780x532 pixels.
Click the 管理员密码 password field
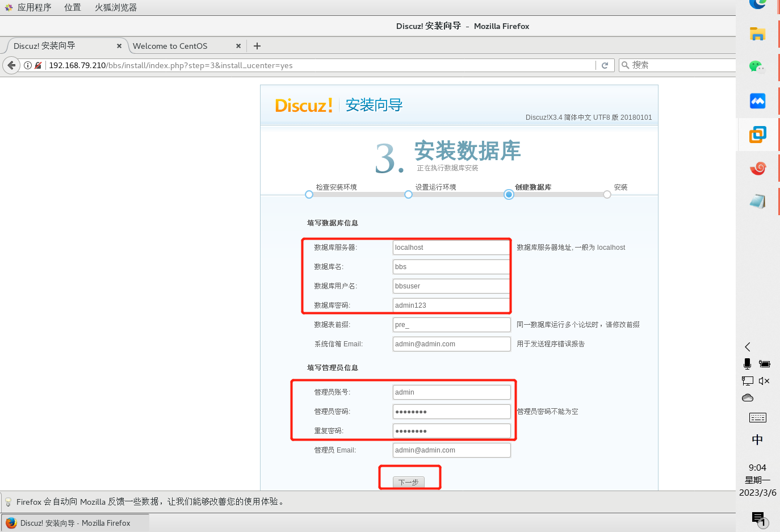tap(452, 412)
